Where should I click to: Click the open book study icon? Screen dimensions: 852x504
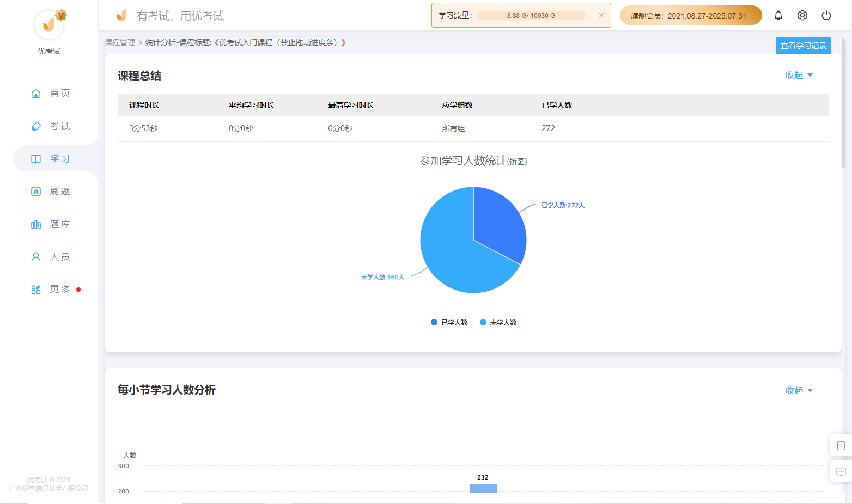36,159
